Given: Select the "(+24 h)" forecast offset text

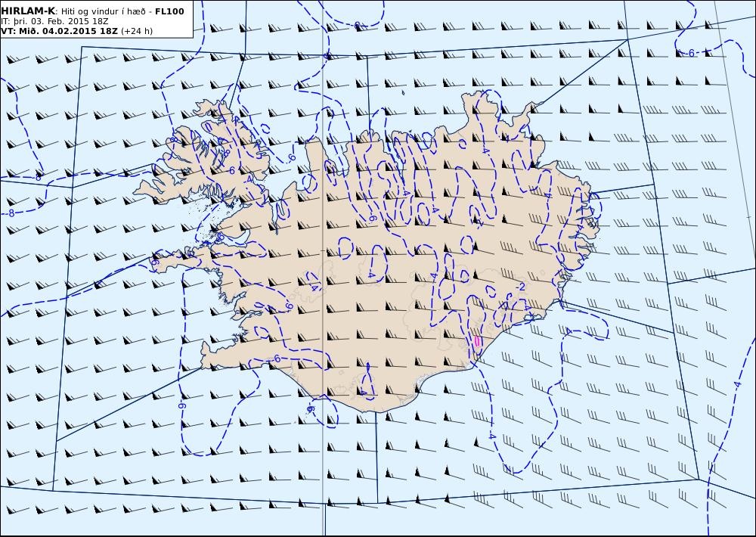Looking at the screenshot, I should pos(137,31).
